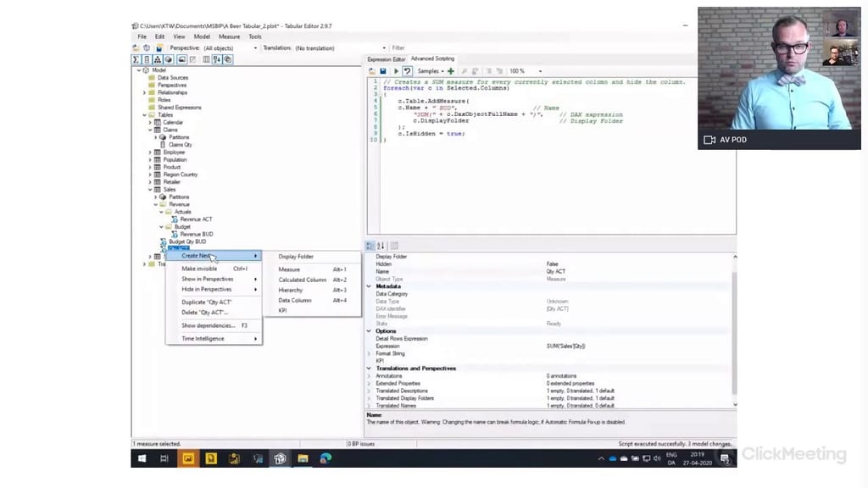Open the Samples dropdown in Advanced Scripting
The image size is (868, 488).
pyautogui.click(x=431, y=71)
